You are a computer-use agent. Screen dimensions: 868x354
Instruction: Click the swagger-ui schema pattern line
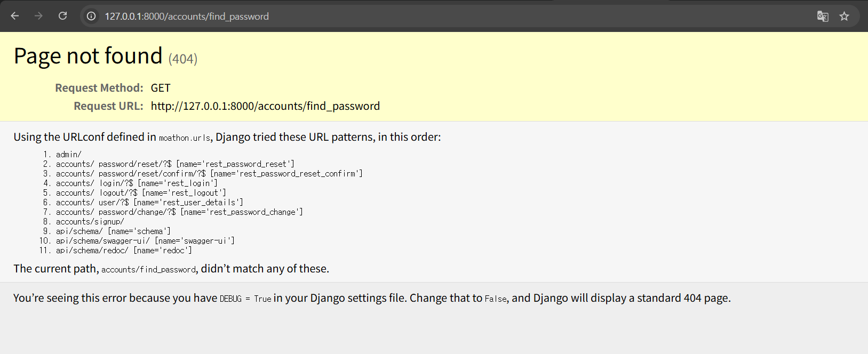click(x=145, y=241)
